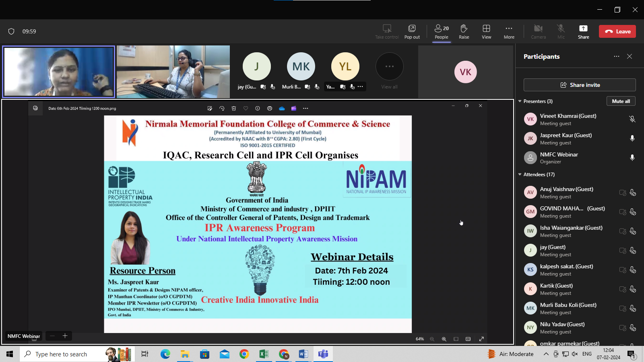Open Excel from the taskbar
This screenshot has width=644, height=362.
click(x=264, y=354)
